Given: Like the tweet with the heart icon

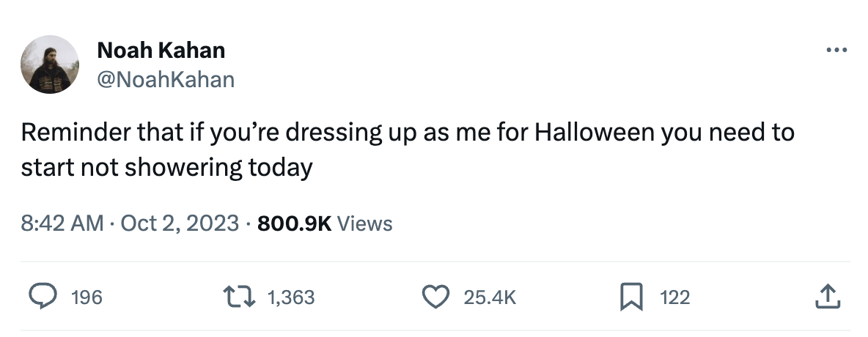Looking at the screenshot, I should tap(435, 297).
